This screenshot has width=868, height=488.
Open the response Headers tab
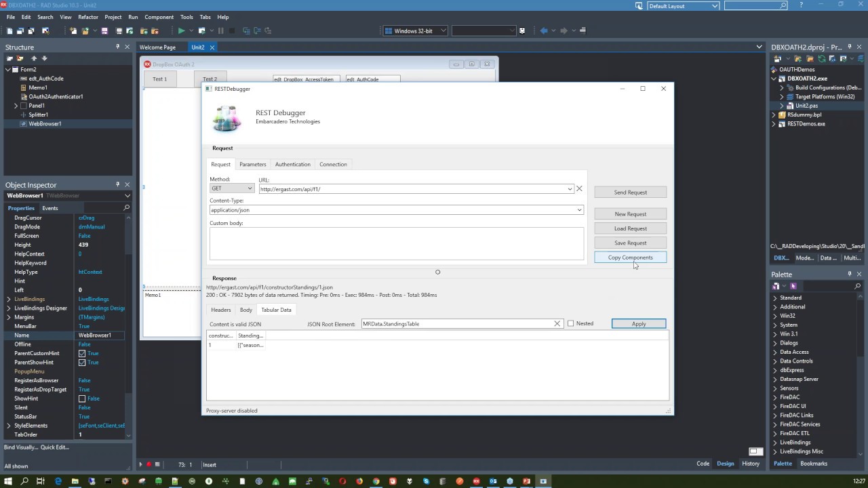(x=221, y=310)
